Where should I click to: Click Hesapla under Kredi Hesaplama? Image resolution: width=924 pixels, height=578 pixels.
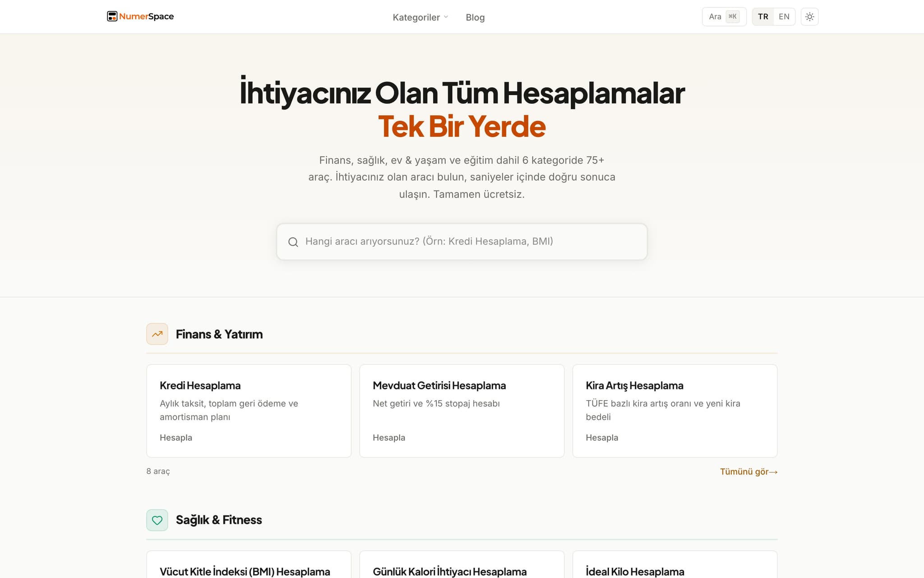176,438
